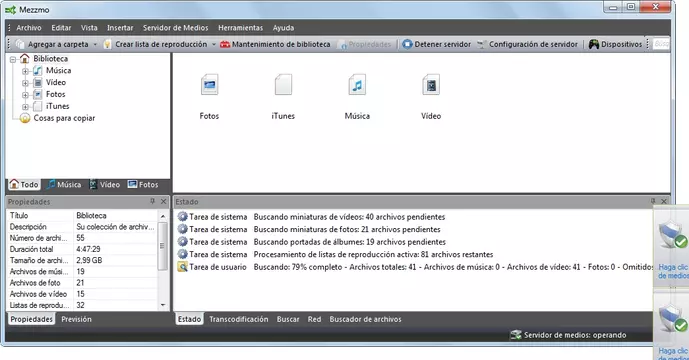Open the Archivo menu
This screenshot has height=360, width=689.
tap(29, 28)
